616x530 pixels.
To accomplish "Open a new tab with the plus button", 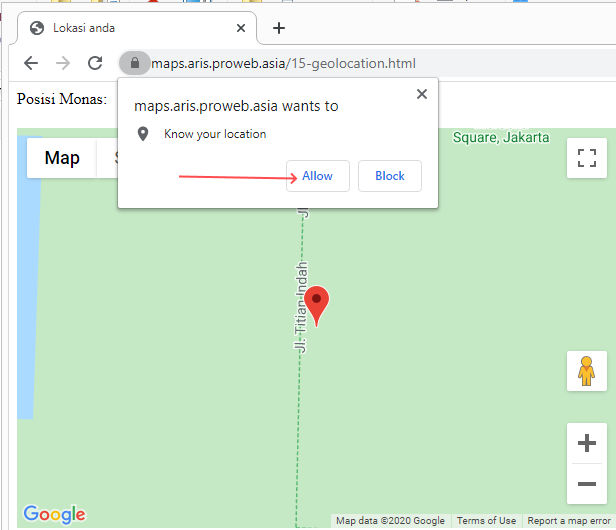I will pyautogui.click(x=279, y=28).
